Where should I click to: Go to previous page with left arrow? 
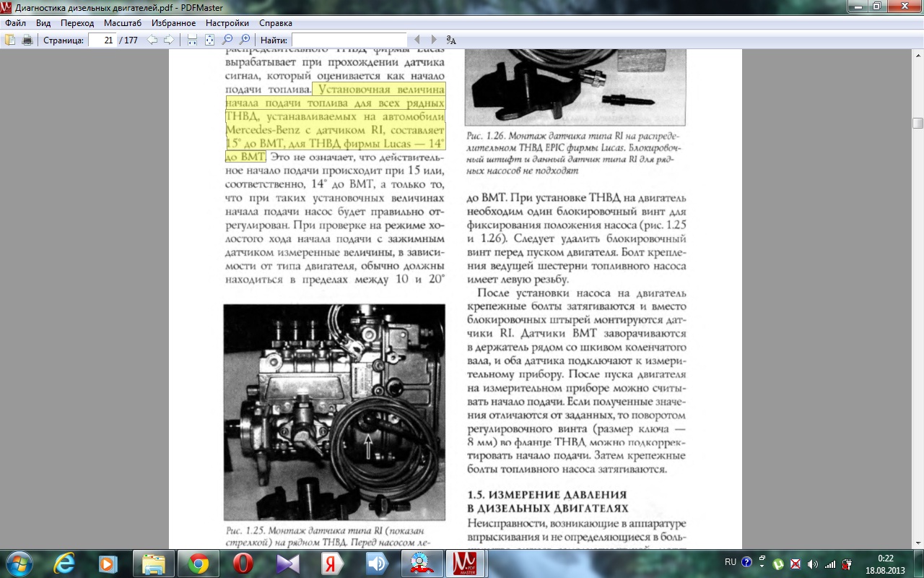click(152, 40)
